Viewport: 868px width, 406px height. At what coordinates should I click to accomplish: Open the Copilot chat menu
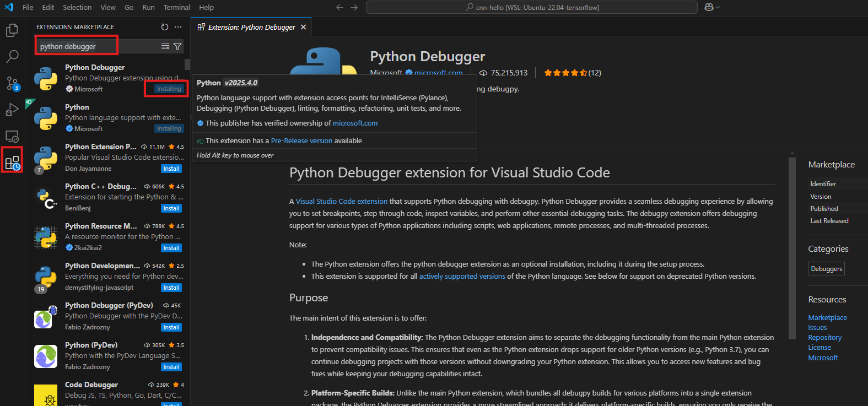(x=712, y=8)
